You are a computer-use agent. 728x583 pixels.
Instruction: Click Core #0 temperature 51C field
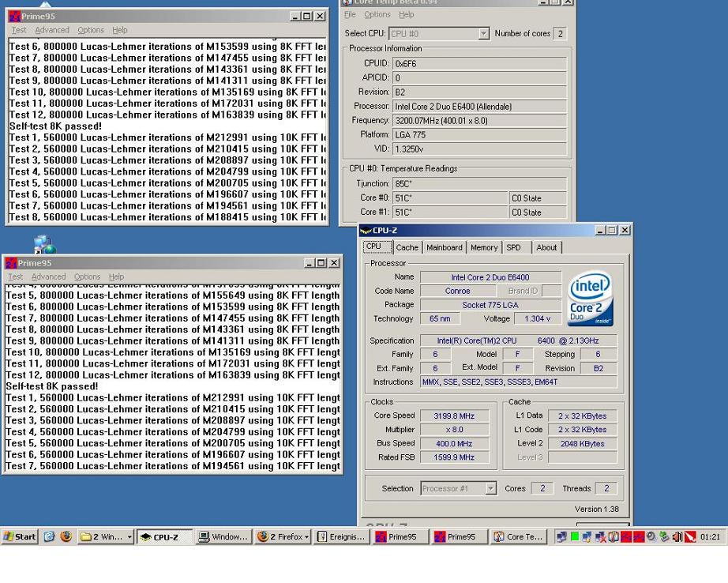450,198
